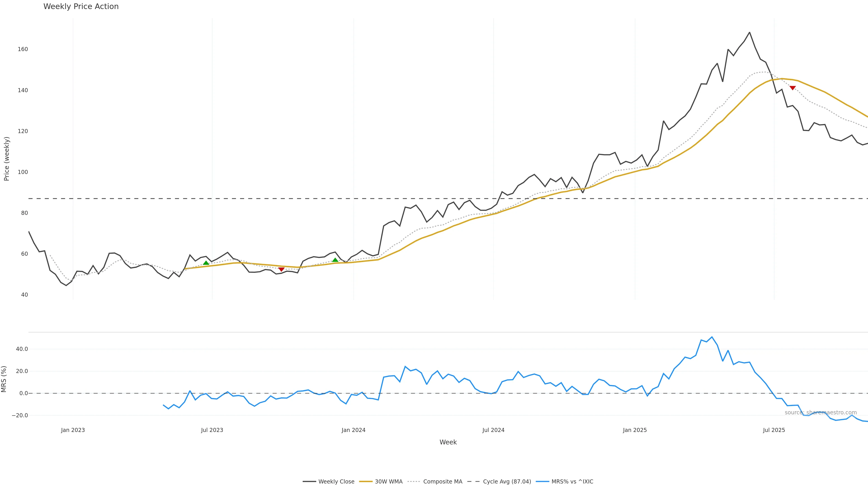Click the red down-triangle marker in late 2023

coord(281,270)
